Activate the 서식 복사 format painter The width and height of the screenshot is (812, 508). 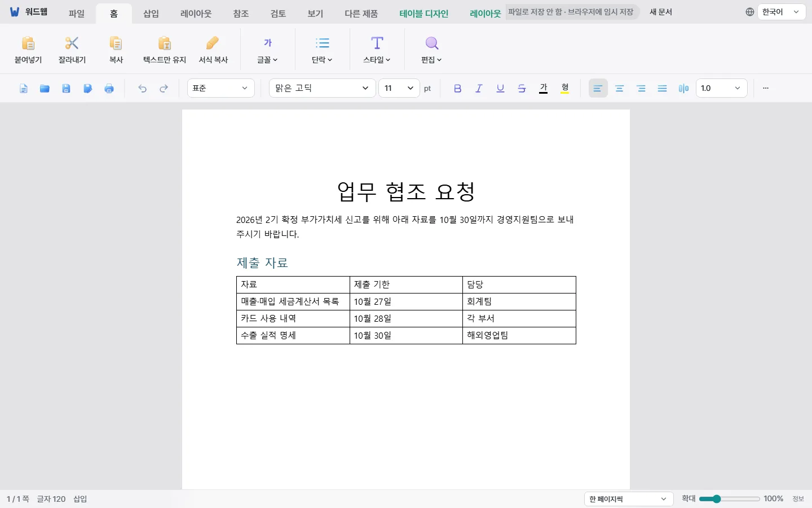pos(213,49)
